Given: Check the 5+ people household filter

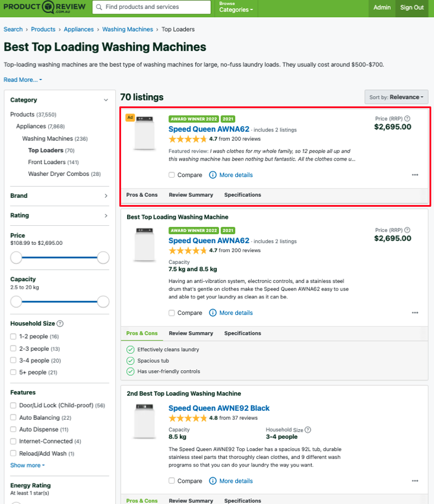Looking at the screenshot, I should point(13,372).
